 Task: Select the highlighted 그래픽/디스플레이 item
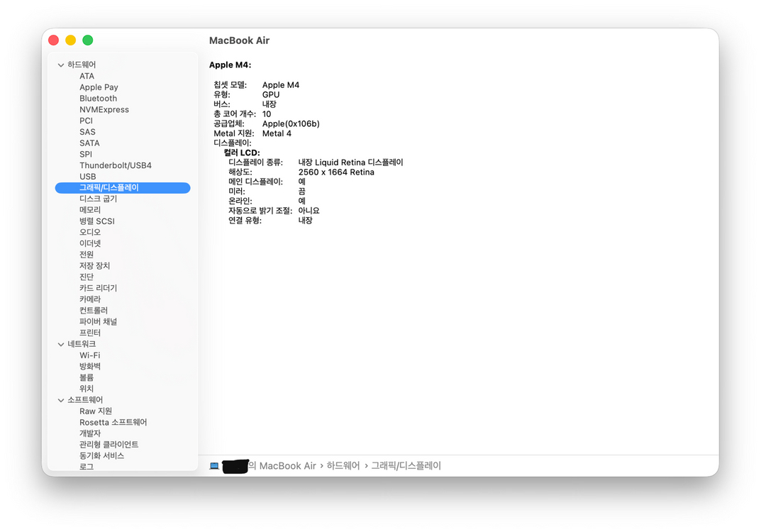pyautogui.click(x=123, y=188)
